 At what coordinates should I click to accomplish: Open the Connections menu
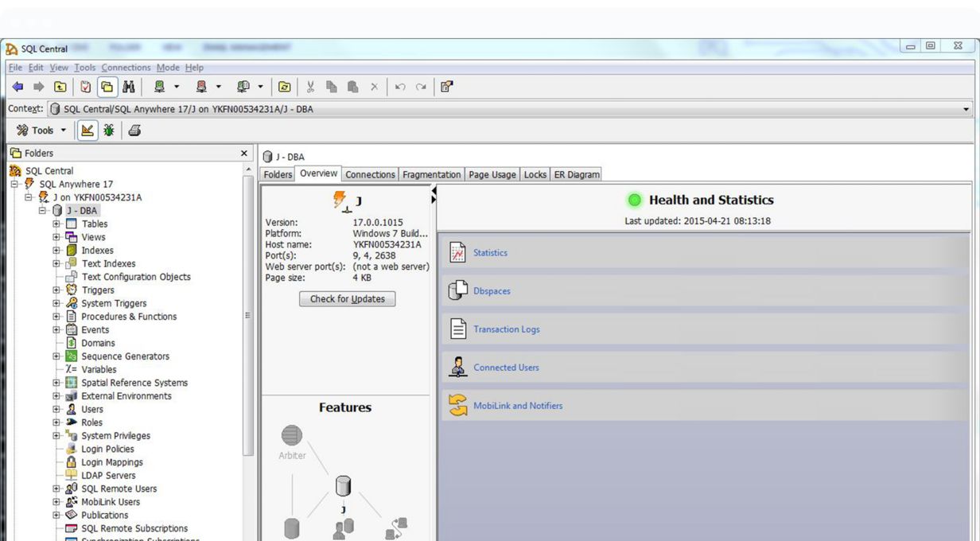coord(126,68)
